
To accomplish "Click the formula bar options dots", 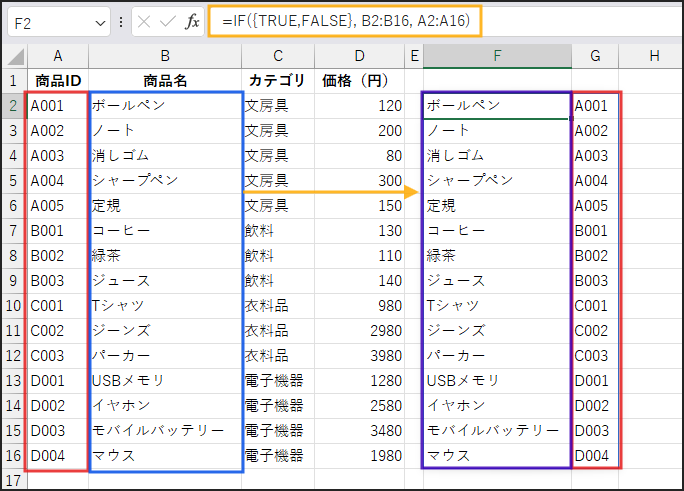I will 121,22.
